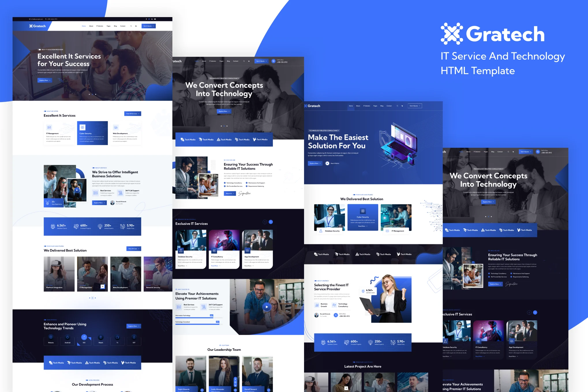Click the search icon in the first template header
Image resolution: width=588 pixels, height=392 pixels.
[131, 26]
